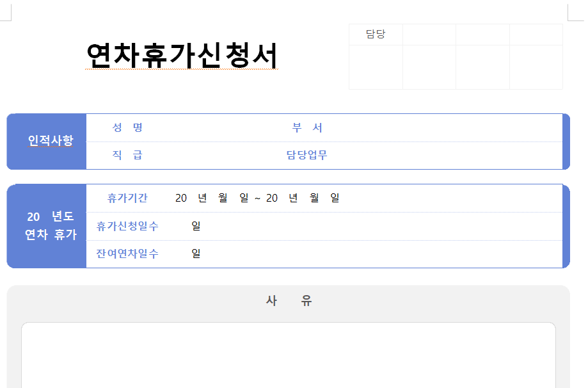Click the 사유 reason section header
Image resolution: width=588 pixels, height=388 pixels.
tap(289, 300)
